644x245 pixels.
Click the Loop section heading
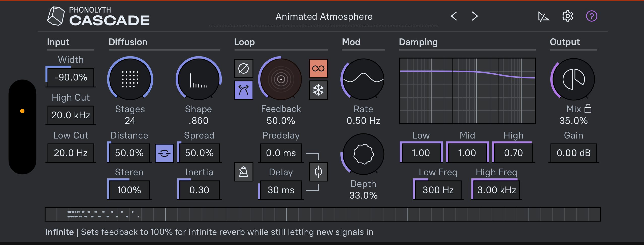click(244, 42)
